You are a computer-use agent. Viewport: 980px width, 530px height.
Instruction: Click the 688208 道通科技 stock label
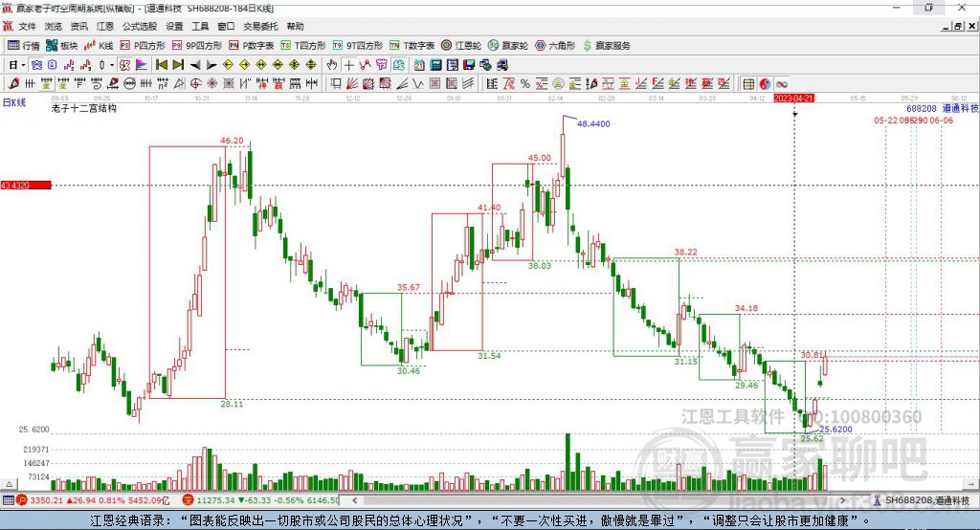tap(942, 108)
